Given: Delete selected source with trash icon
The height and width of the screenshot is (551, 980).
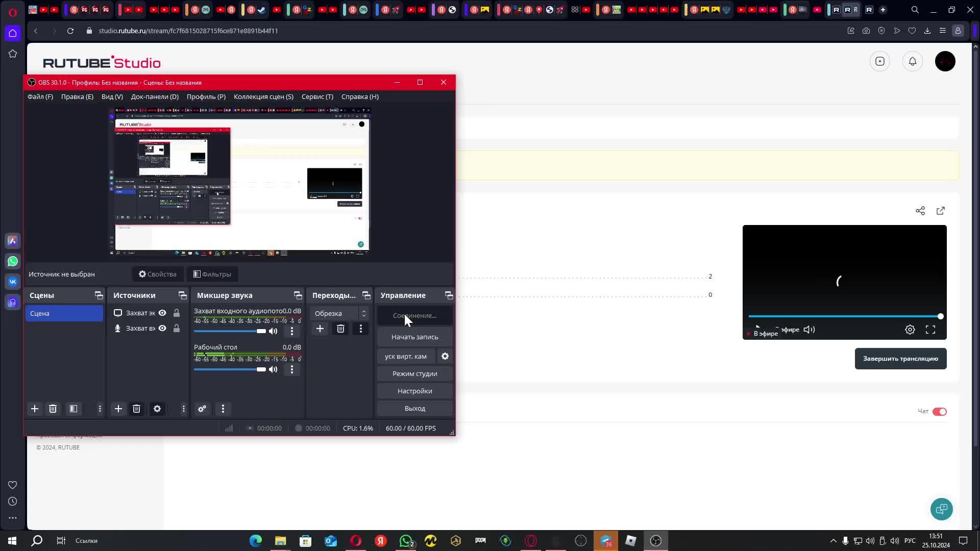Looking at the screenshot, I should 136,409.
